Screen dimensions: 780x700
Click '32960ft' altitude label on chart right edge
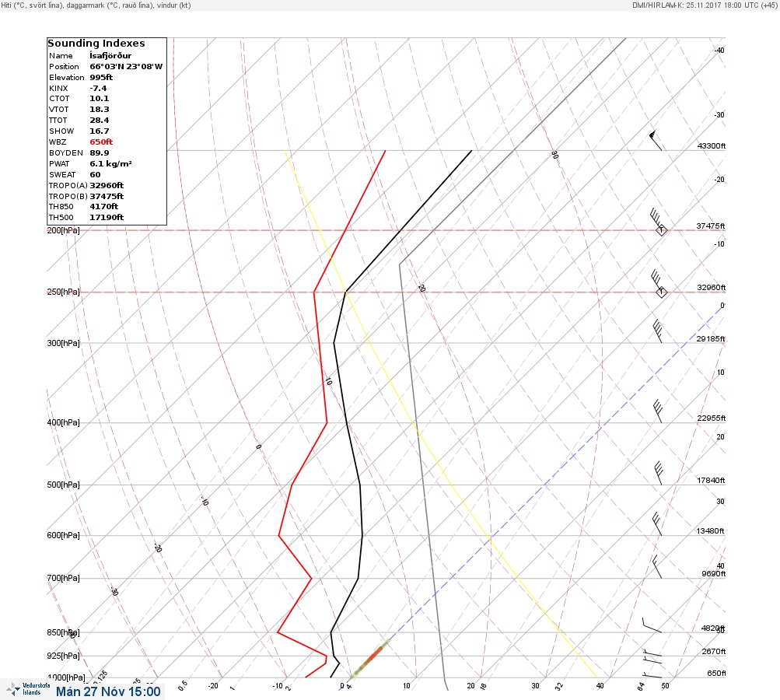click(712, 288)
